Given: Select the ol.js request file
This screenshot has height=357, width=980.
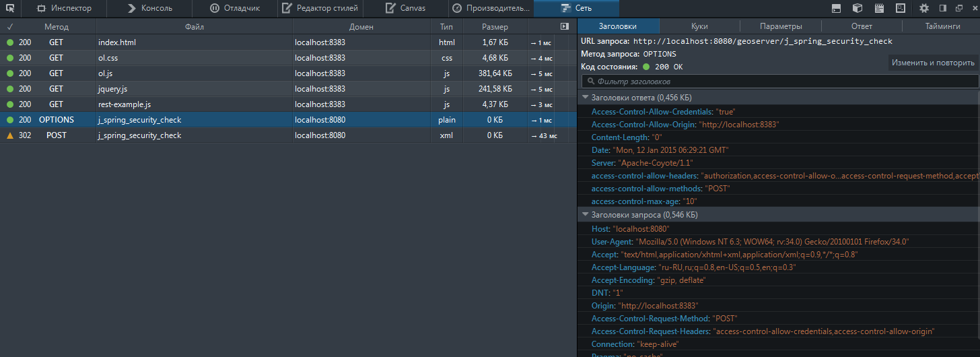Looking at the screenshot, I should 105,73.
